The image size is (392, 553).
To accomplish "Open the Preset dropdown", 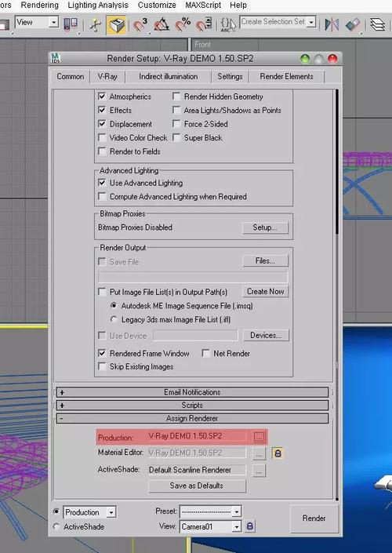I will coord(237,511).
